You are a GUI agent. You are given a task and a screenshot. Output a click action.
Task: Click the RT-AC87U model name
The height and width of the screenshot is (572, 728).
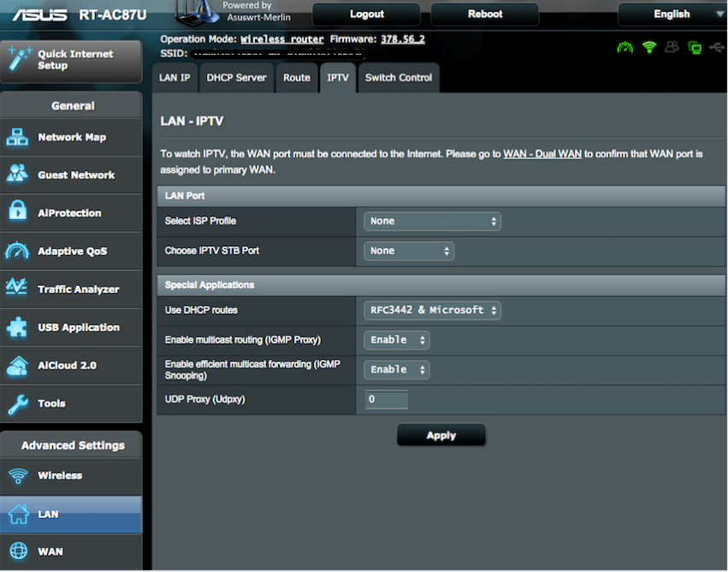113,15
